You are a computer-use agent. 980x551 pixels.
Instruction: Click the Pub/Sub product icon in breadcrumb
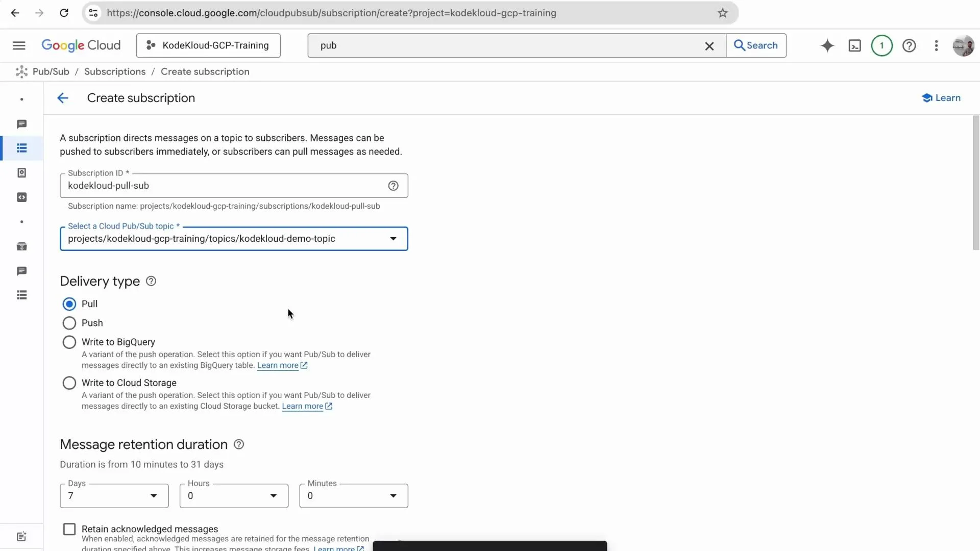pos(21,72)
